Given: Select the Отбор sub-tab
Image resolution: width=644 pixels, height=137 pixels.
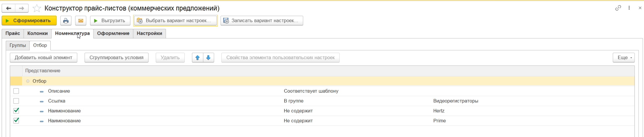Looking at the screenshot, I should [x=40, y=45].
